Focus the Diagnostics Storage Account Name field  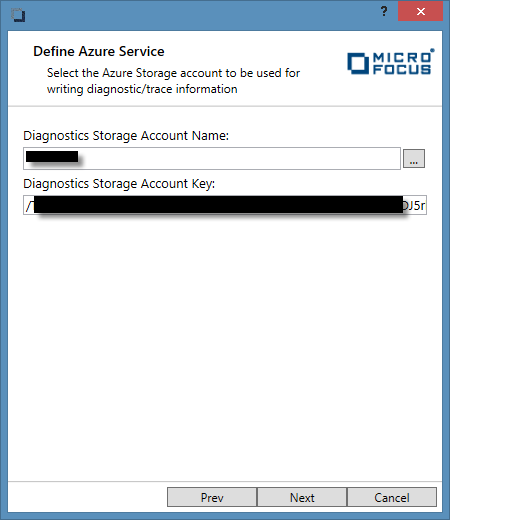click(x=212, y=158)
